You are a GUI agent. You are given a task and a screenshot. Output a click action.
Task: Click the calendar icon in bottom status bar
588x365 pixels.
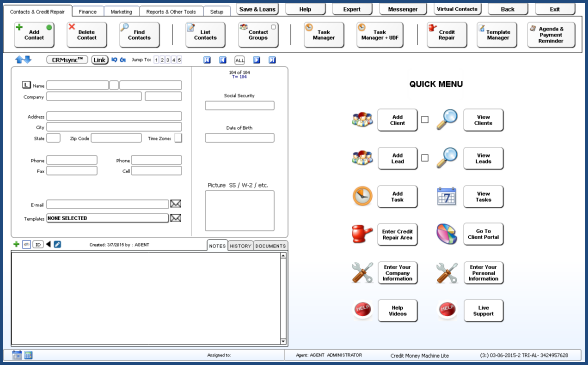(16, 355)
